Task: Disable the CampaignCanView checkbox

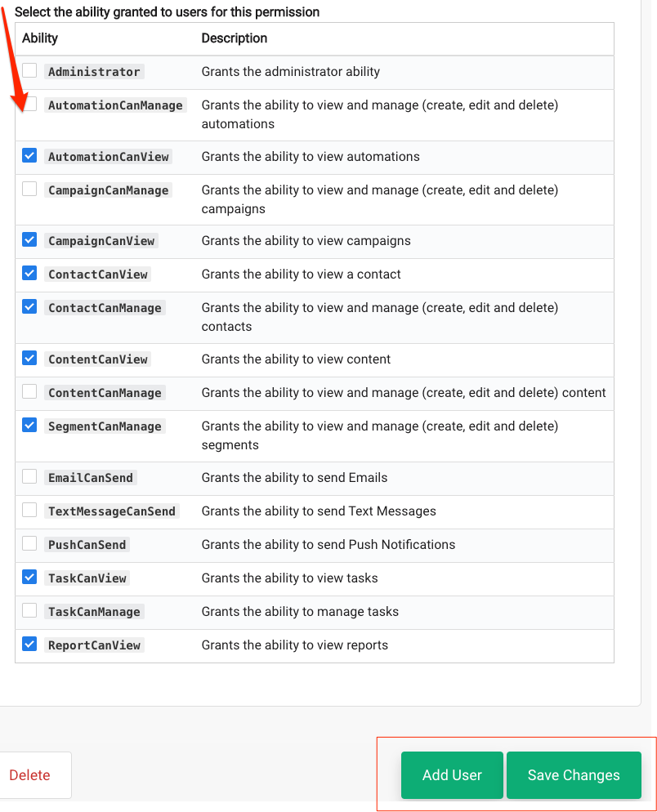Action: tap(29, 240)
